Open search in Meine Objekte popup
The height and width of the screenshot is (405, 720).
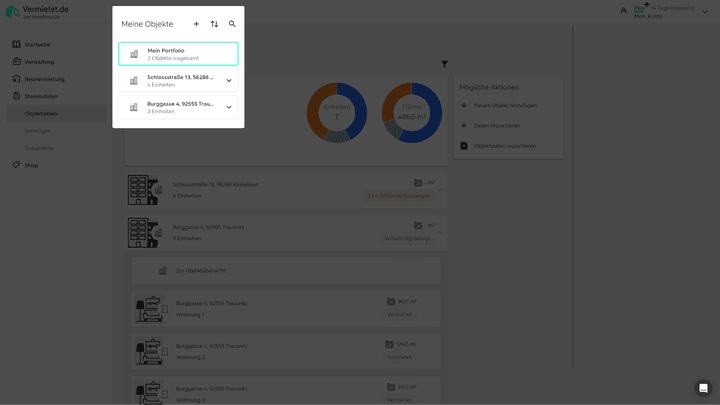pyautogui.click(x=232, y=24)
